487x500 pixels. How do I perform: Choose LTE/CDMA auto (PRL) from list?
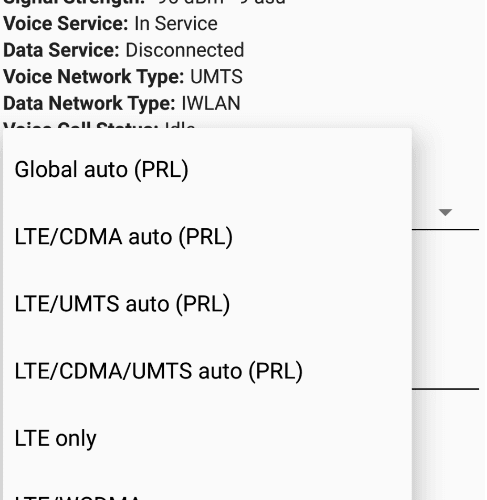click(207, 237)
